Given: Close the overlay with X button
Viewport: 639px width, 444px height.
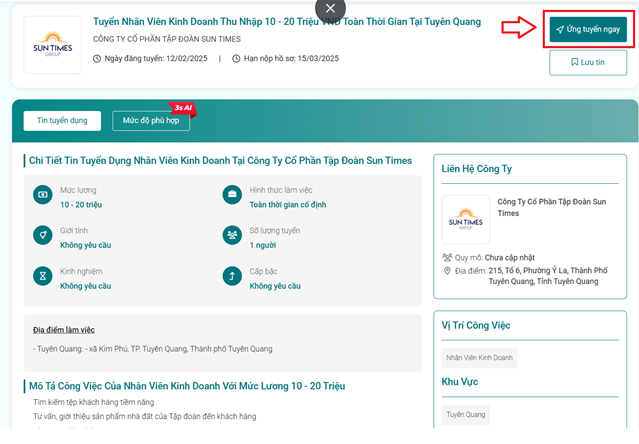Looking at the screenshot, I should pos(331,9).
